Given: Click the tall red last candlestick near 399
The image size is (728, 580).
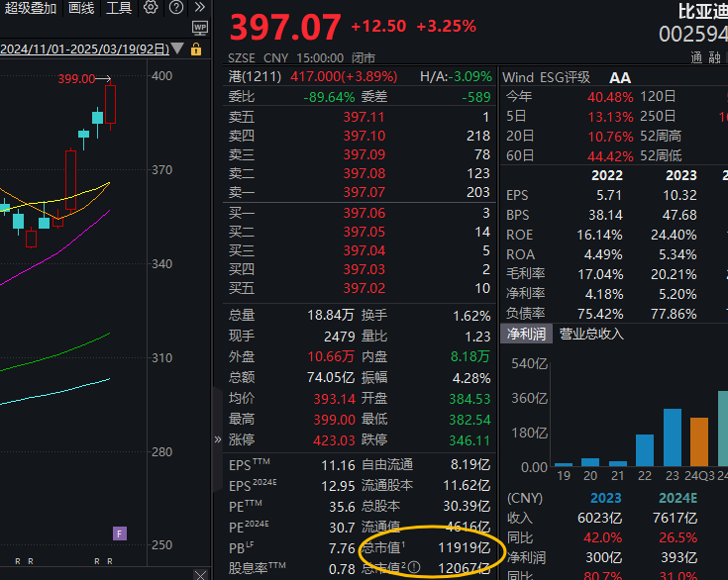Looking at the screenshot, I should click(x=111, y=104).
